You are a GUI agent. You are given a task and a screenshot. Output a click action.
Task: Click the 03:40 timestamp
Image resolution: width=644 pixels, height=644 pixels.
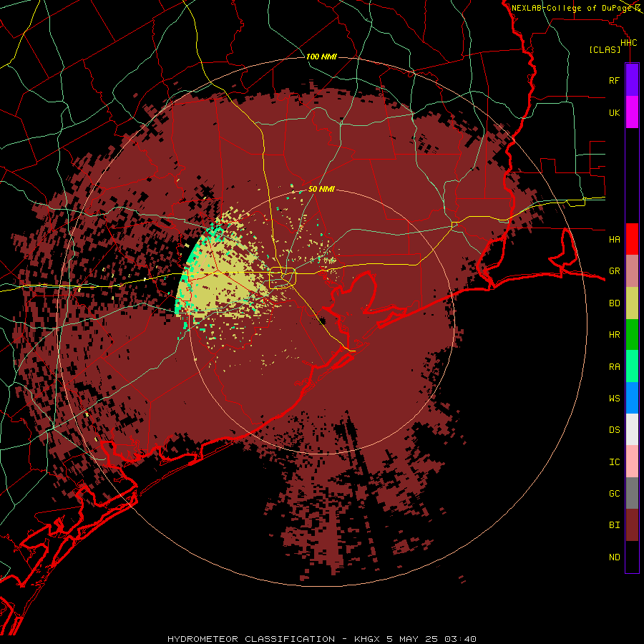coord(462,639)
